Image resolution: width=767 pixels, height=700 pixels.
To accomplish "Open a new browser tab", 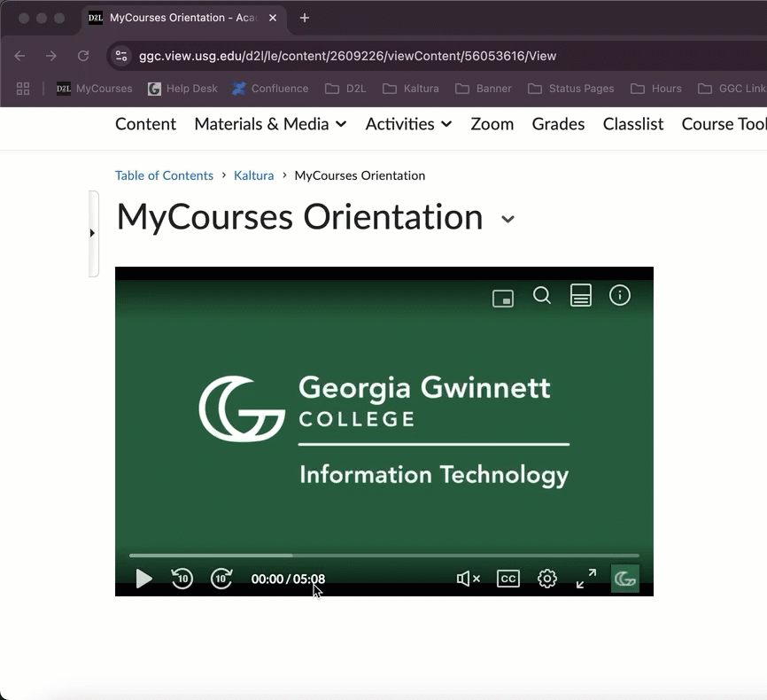I will click(x=305, y=18).
